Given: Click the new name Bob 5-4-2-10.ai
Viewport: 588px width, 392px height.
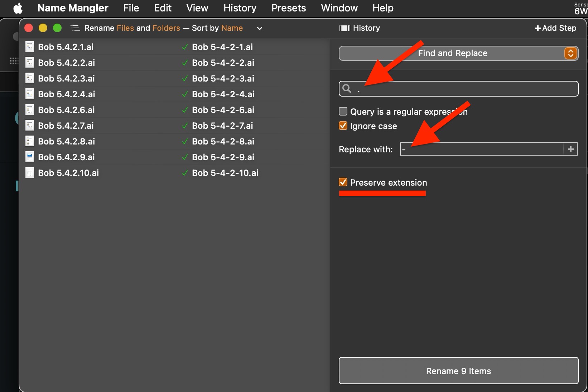Looking at the screenshot, I should point(225,173).
